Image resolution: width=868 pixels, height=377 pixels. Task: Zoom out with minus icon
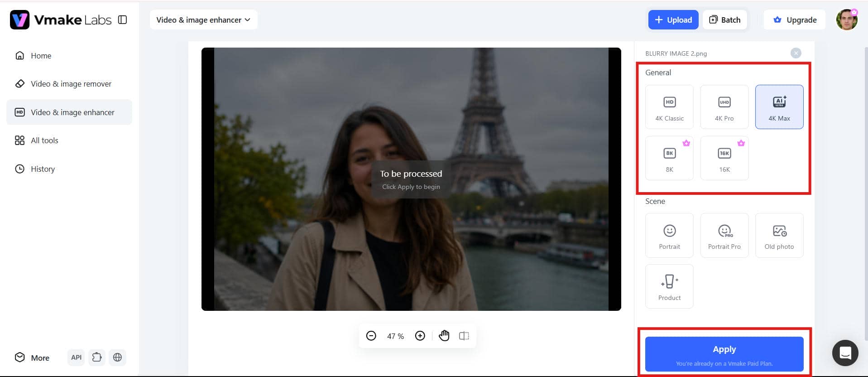coord(371,336)
